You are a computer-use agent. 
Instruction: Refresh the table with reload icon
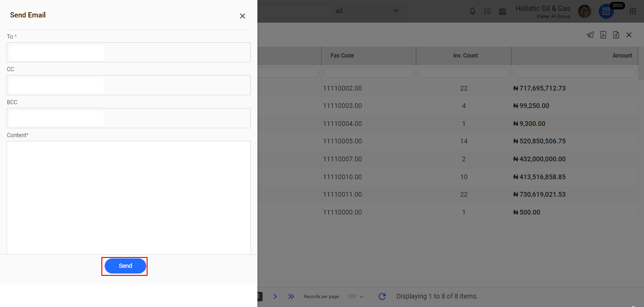click(x=382, y=297)
